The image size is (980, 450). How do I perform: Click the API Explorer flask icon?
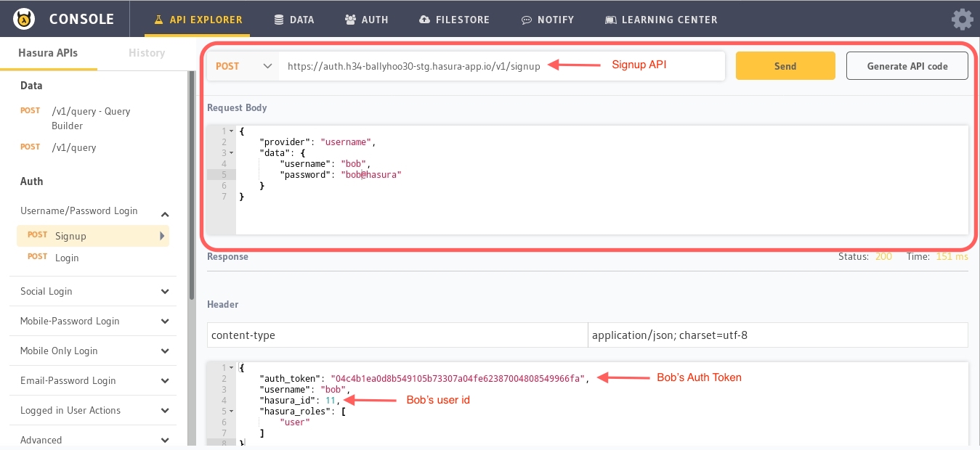click(159, 20)
